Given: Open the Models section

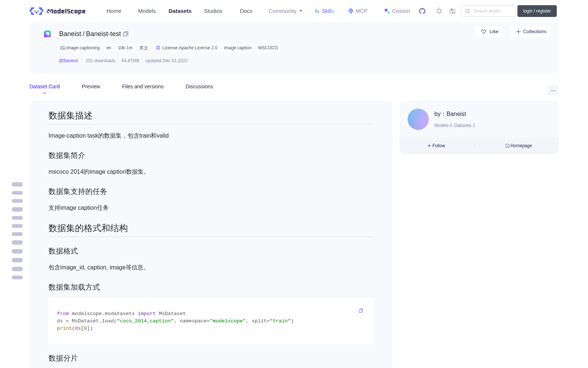Looking at the screenshot, I should click(147, 11).
